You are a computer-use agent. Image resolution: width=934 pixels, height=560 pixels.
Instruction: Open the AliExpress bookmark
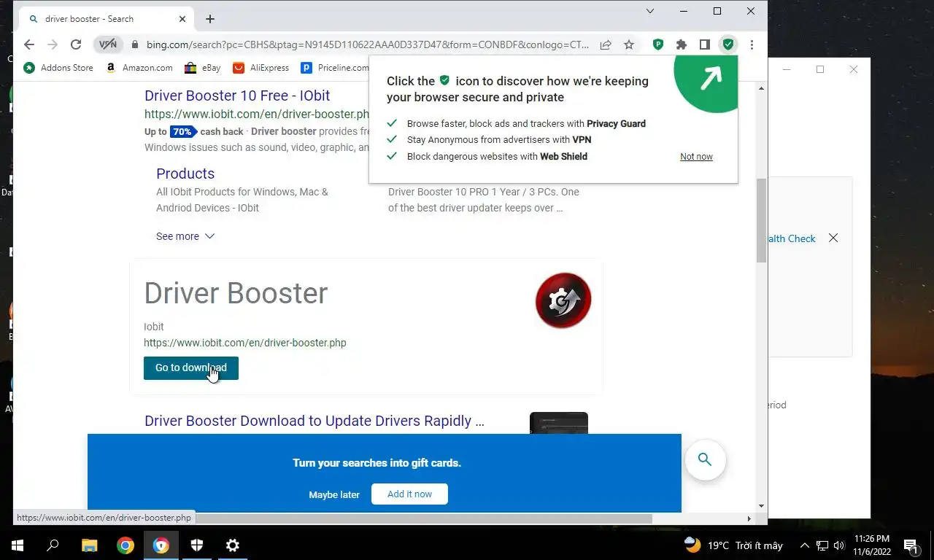click(x=260, y=68)
